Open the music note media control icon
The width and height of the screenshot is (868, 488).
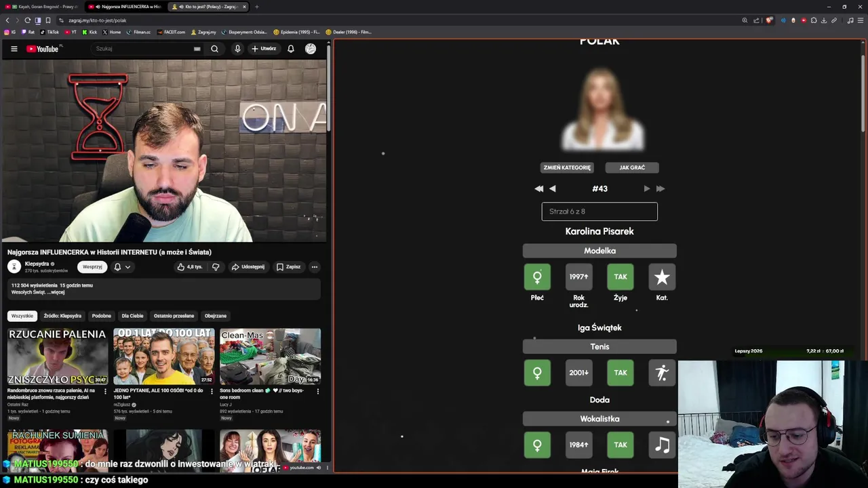coord(850,20)
